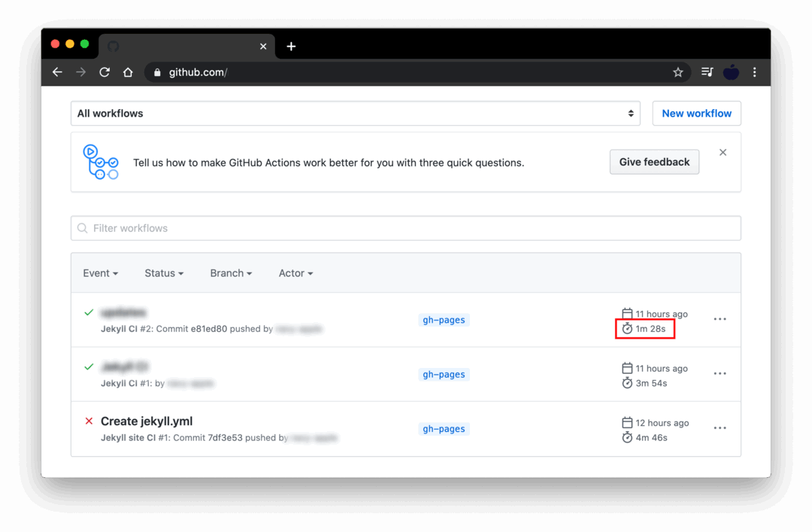Click the Give feedback button
The image size is (812, 532).
point(654,161)
